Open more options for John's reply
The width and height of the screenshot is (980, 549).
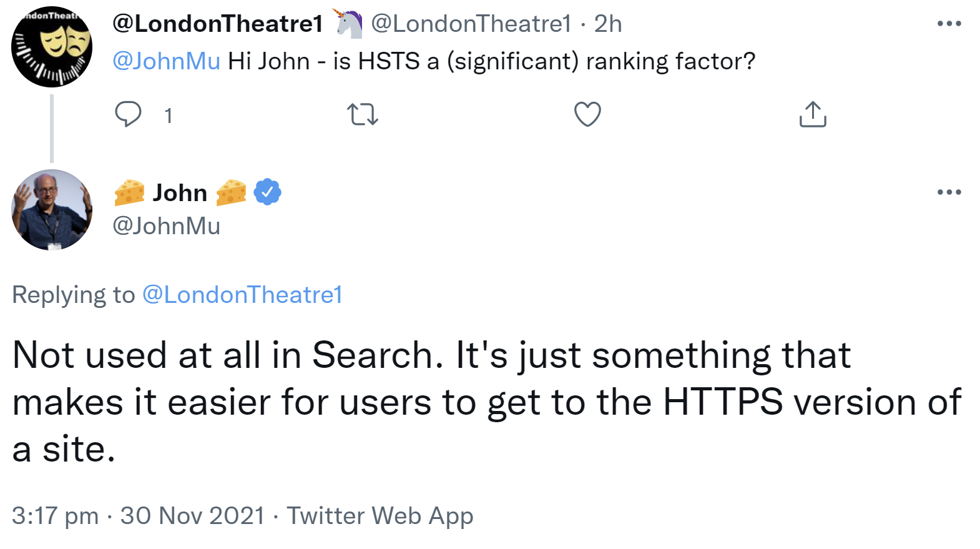[948, 192]
